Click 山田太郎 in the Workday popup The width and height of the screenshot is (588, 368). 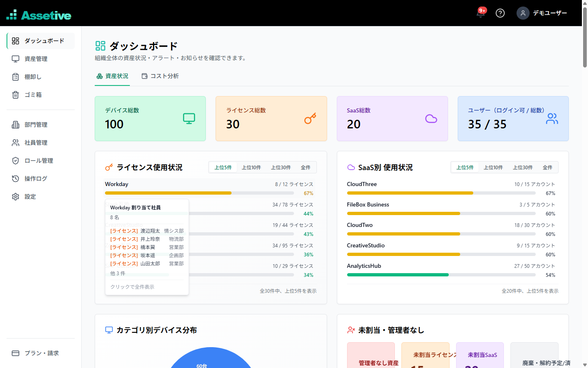tap(150, 264)
